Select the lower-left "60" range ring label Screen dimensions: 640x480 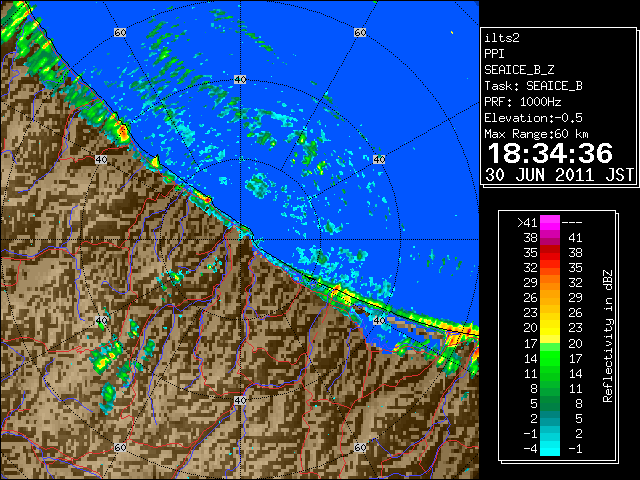coord(120,447)
